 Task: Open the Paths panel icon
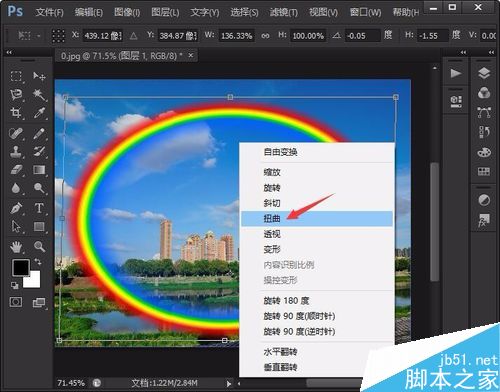484,113
